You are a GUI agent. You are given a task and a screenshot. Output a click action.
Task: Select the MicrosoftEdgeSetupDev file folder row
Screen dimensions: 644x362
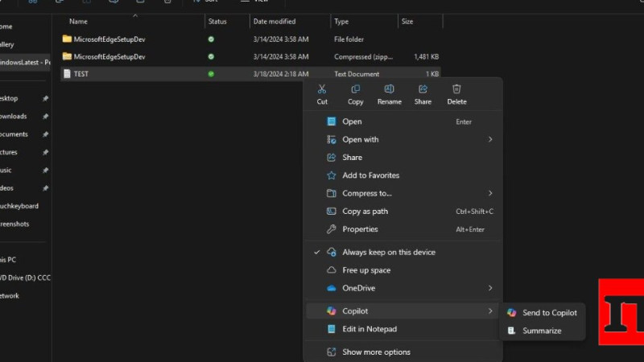[250, 39]
